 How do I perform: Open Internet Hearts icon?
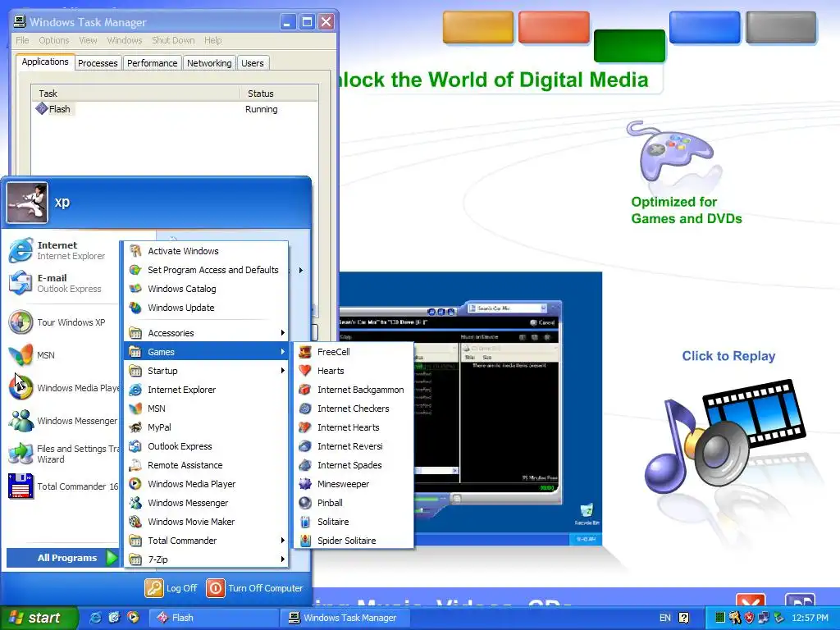pyautogui.click(x=305, y=427)
